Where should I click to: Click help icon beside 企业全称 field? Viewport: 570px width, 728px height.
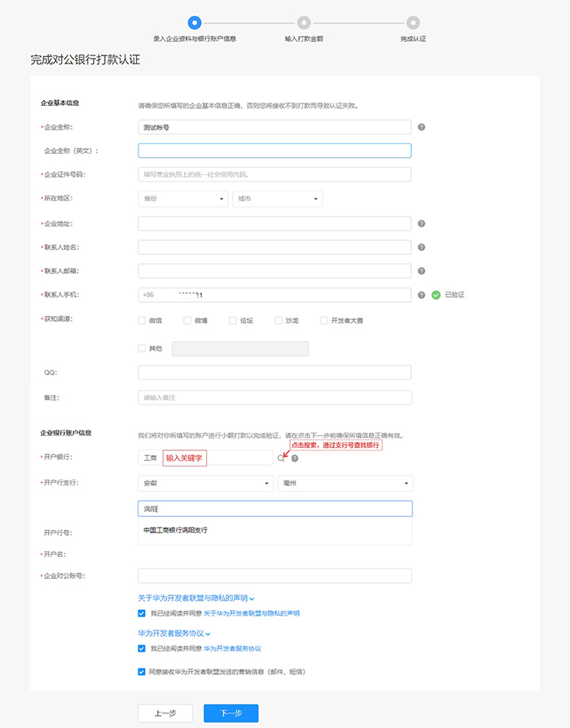click(421, 127)
